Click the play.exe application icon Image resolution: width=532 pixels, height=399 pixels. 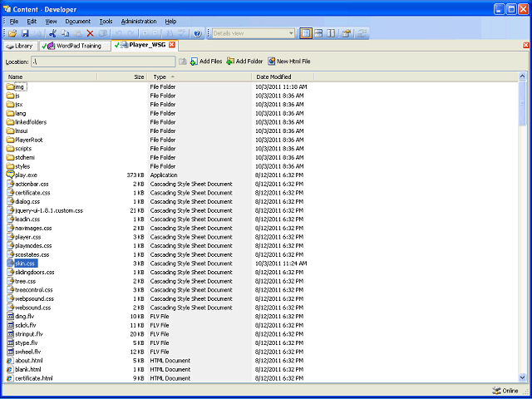[x=11, y=175]
